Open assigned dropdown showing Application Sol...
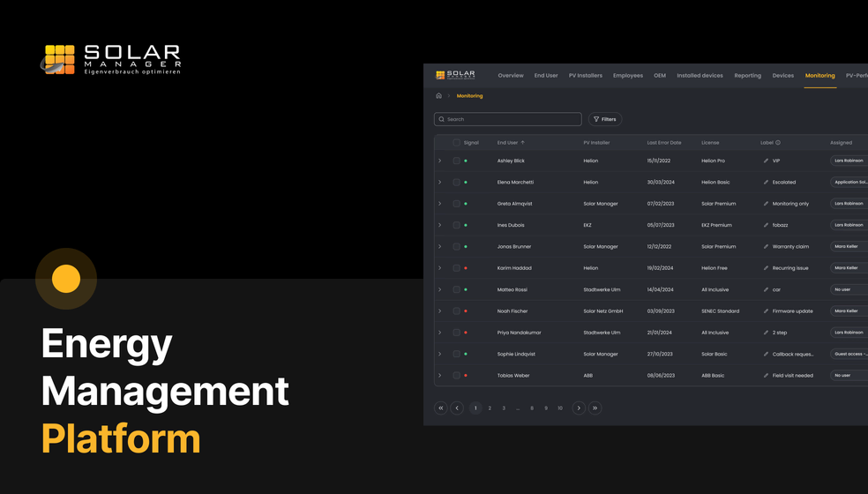This screenshot has height=494, width=868. click(849, 183)
